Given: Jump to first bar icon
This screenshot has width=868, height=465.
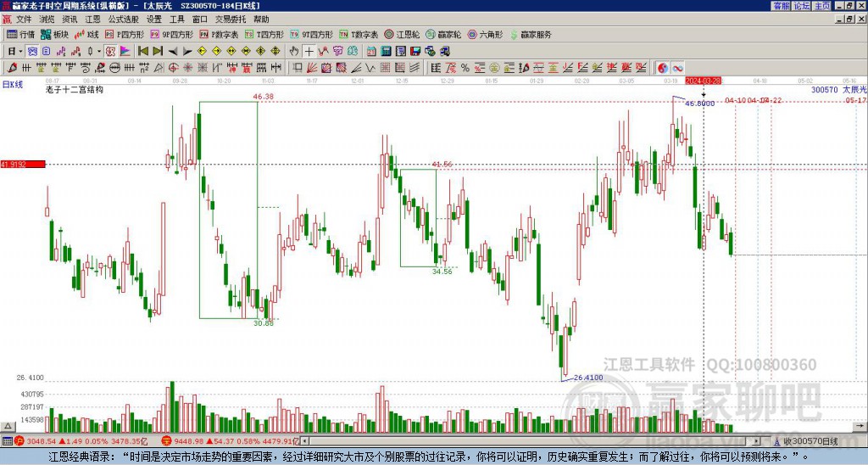Looking at the screenshot, I should 142,52.
